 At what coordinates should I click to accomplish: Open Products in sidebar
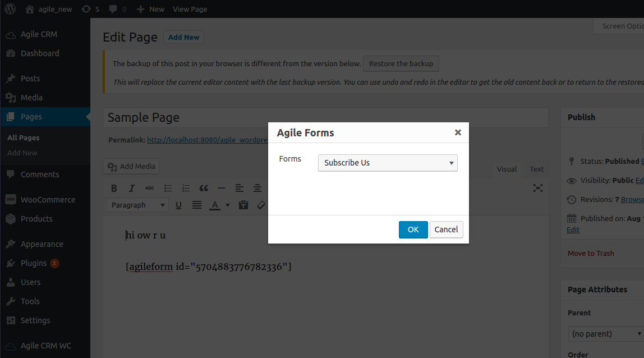(45, 219)
